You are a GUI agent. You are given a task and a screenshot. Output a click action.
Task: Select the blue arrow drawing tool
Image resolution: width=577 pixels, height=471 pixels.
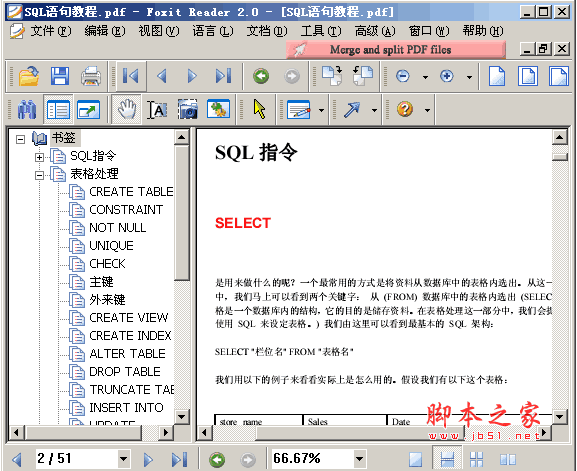pos(352,109)
